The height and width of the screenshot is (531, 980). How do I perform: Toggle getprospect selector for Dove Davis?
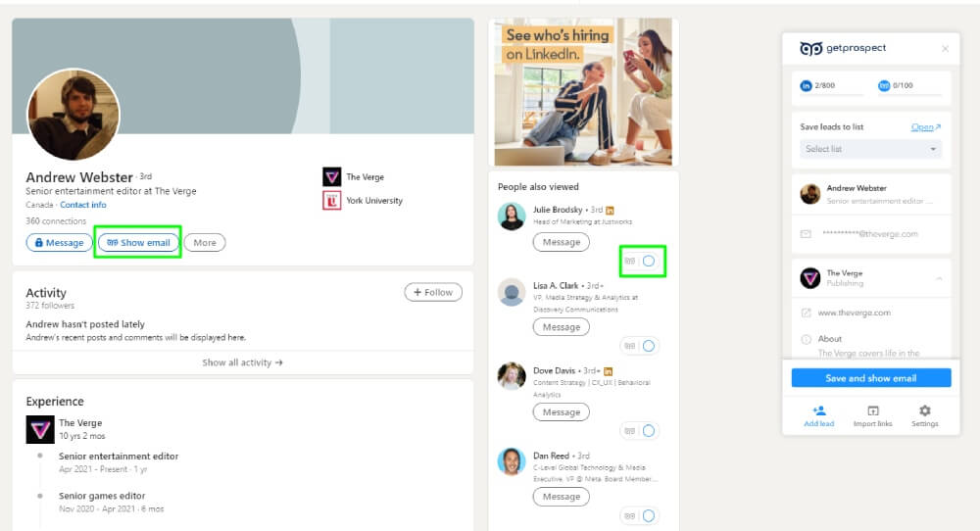649,431
